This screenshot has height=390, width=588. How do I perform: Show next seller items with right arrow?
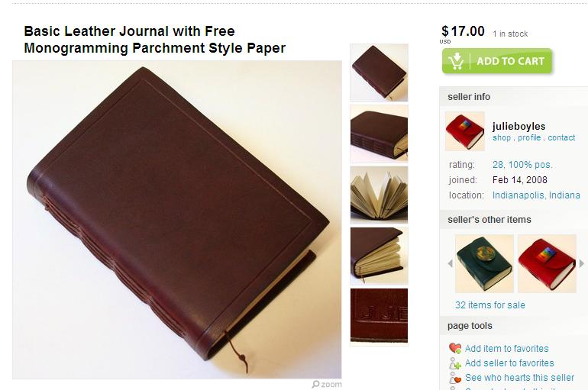582,263
